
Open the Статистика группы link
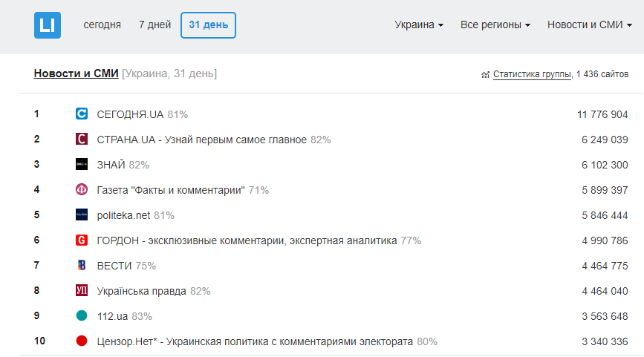pyautogui.click(x=532, y=74)
